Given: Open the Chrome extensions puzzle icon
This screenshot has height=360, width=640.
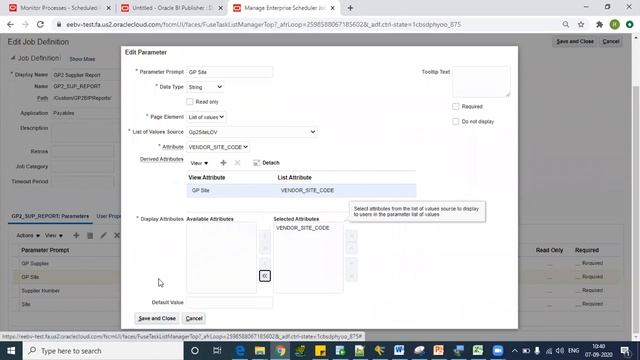Looking at the screenshot, I should pyautogui.click(x=599, y=24).
